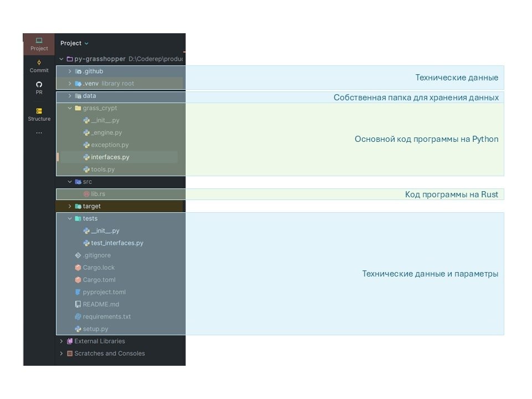
Task: Click the lib.rs Rust file icon
Action: (86, 194)
